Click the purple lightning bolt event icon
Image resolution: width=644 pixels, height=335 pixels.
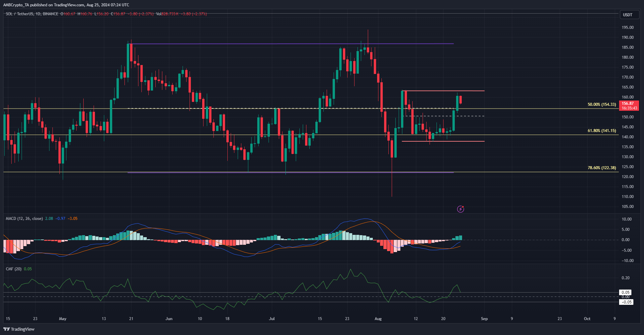tap(460, 209)
